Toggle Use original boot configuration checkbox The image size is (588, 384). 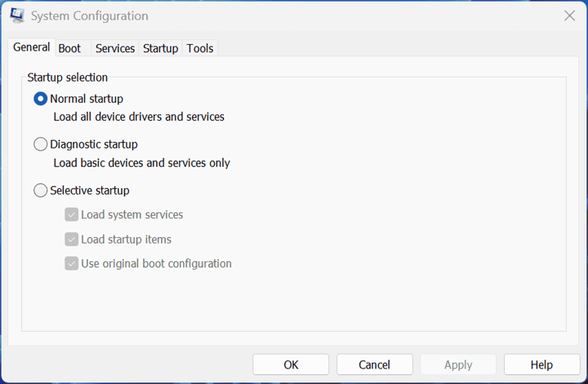71,264
